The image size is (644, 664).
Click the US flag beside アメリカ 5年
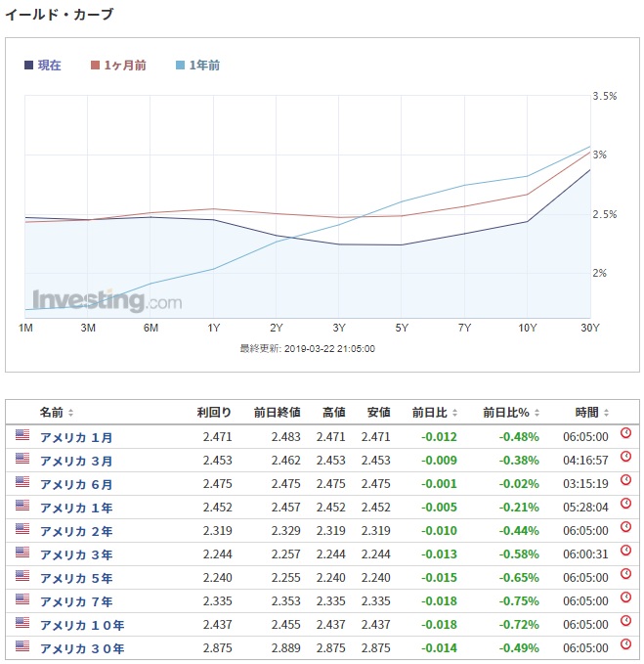[22, 575]
